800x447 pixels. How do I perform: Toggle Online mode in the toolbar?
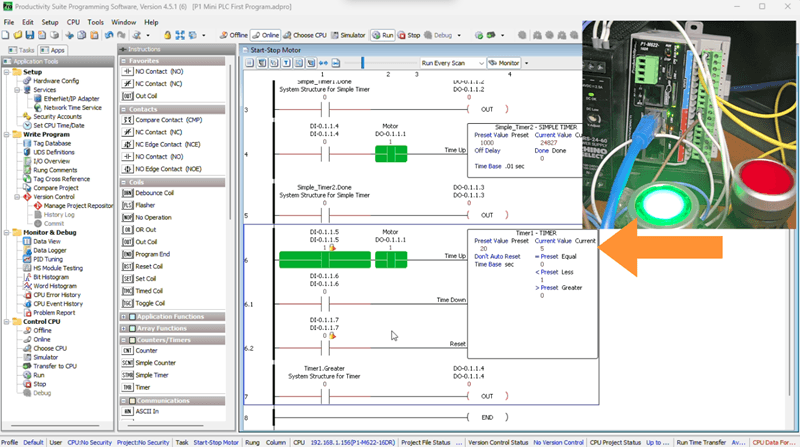pos(265,35)
